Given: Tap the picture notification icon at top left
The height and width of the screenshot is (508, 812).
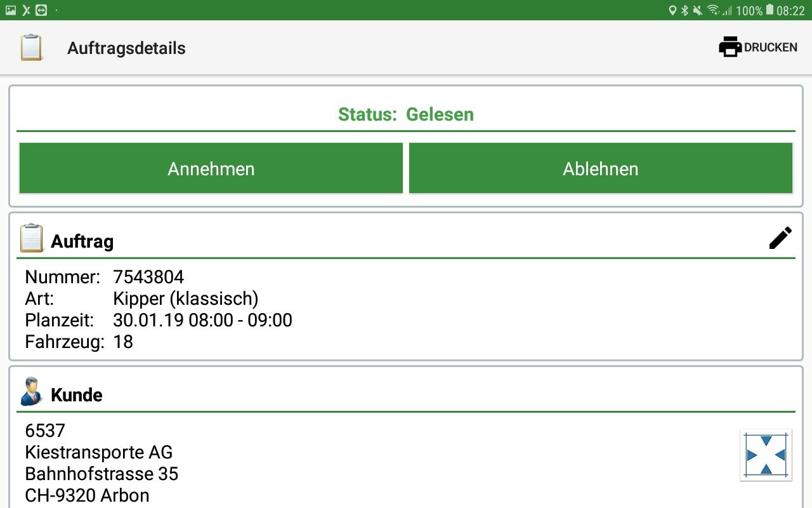Looking at the screenshot, I should point(11,10).
